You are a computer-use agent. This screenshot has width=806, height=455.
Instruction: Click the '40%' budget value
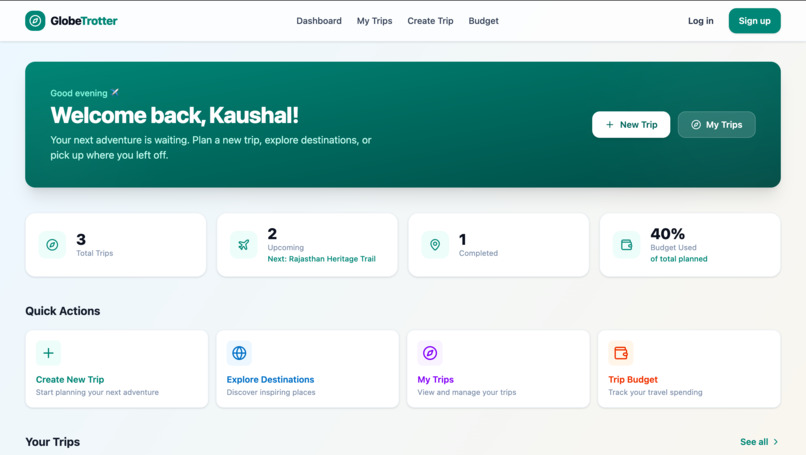667,234
